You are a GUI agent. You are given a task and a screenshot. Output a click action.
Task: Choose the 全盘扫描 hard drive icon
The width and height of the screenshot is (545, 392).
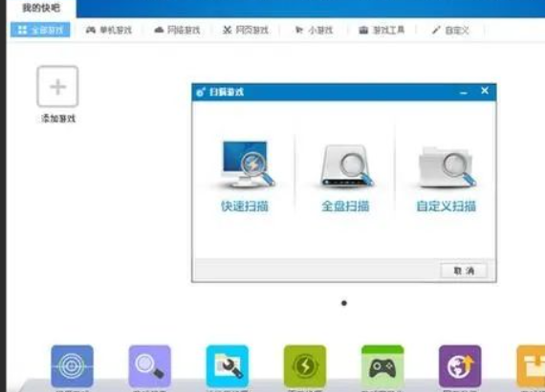[347, 166]
